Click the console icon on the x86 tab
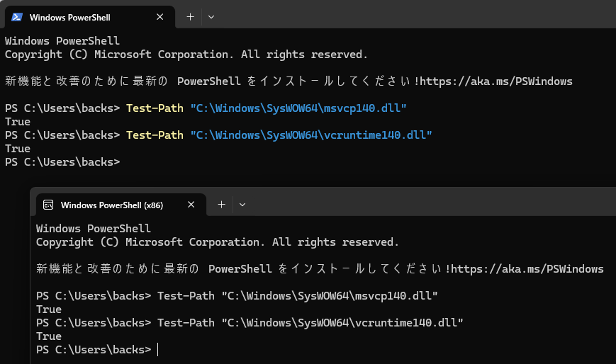Image resolution: width=616 pixels, height=364 pixels. (x=48, y=205)
